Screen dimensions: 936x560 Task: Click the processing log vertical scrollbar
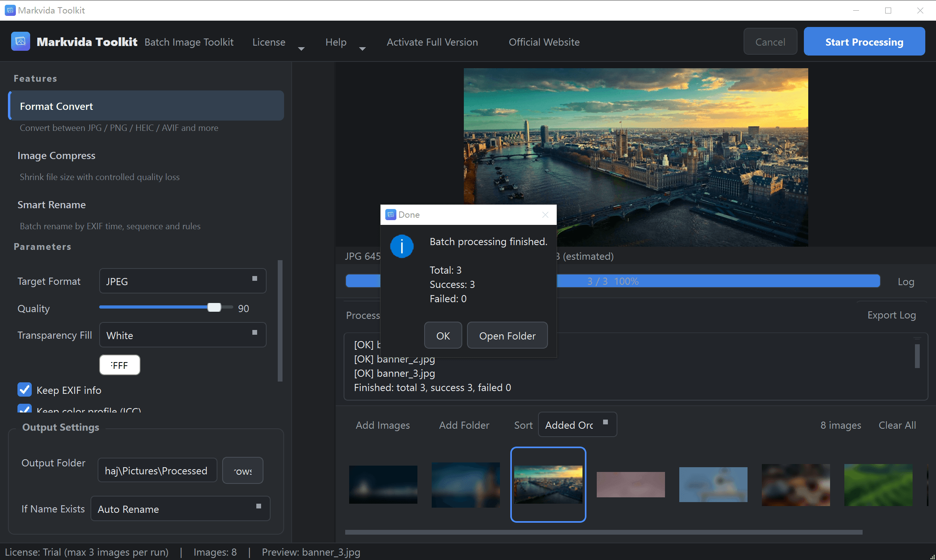pyautogui.click(x=917, y=356)
